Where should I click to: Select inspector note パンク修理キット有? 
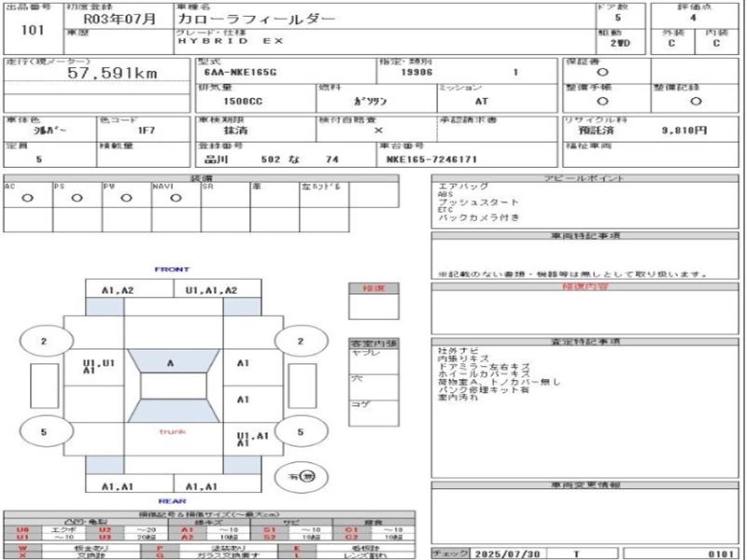[484, 389]
